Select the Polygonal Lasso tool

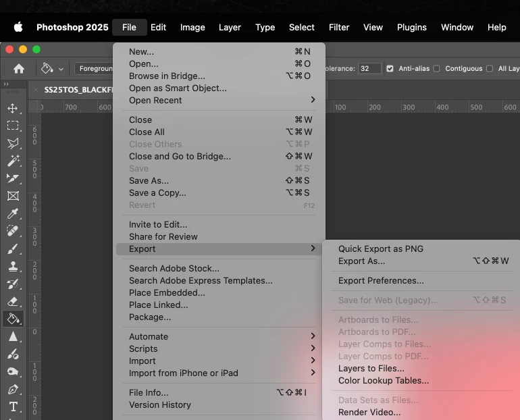tap(13, 143)
